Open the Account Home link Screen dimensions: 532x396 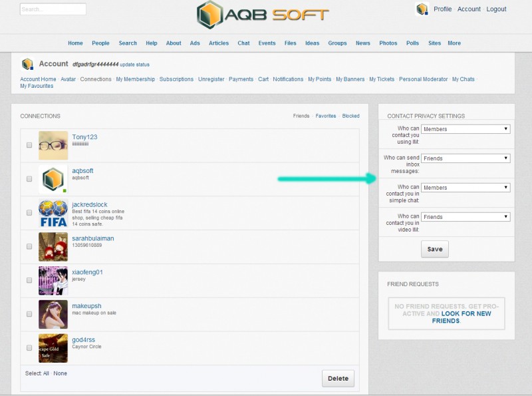(x=38, y=79)
